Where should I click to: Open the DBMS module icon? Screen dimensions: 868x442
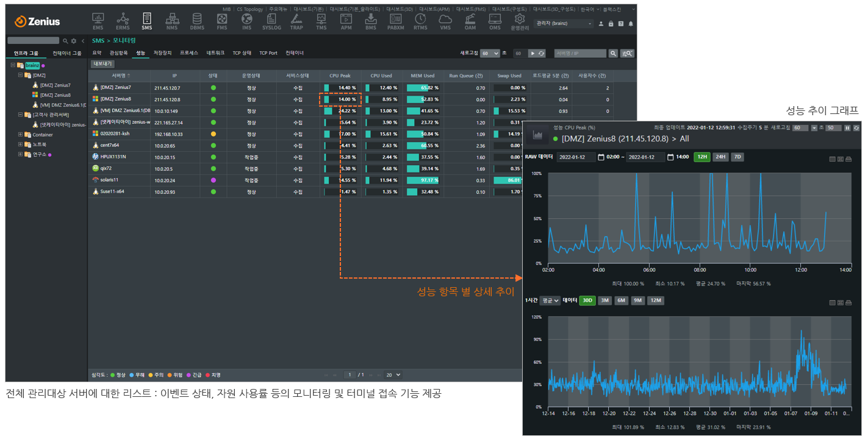tap(197, 21)
